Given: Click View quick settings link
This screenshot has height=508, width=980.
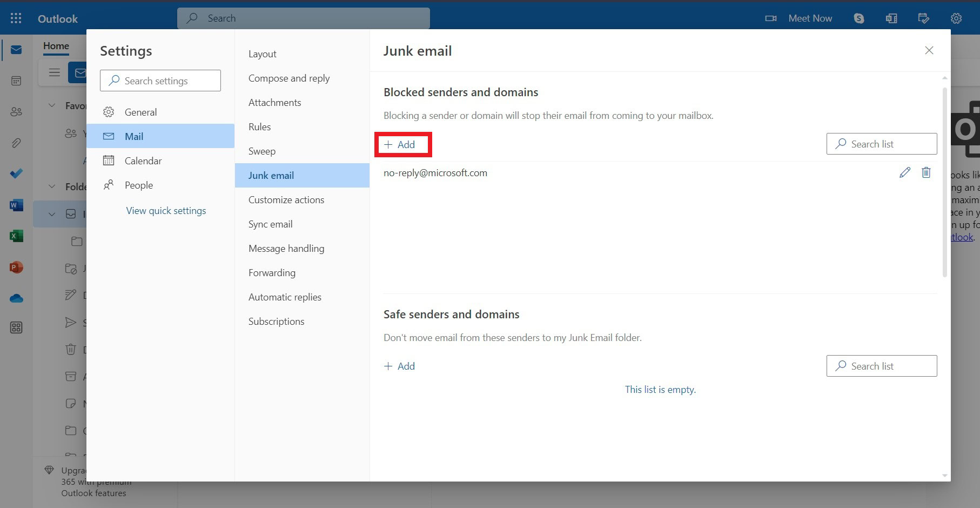Looking at the screenshot, I should 166,211.
